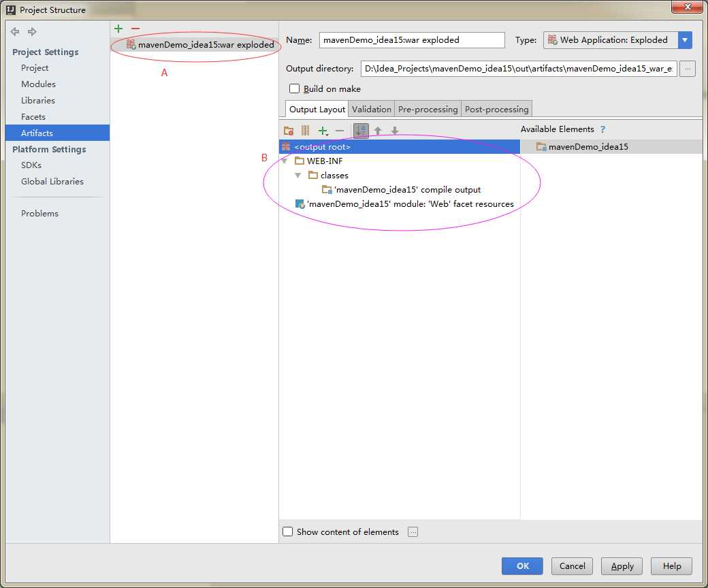Switch to the Output Layout tab
The image size is (708, 588).
317,109
